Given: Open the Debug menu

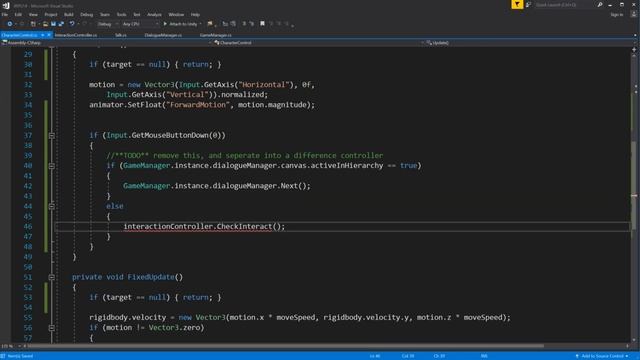Looking at the screenshot, I should 87,14.
